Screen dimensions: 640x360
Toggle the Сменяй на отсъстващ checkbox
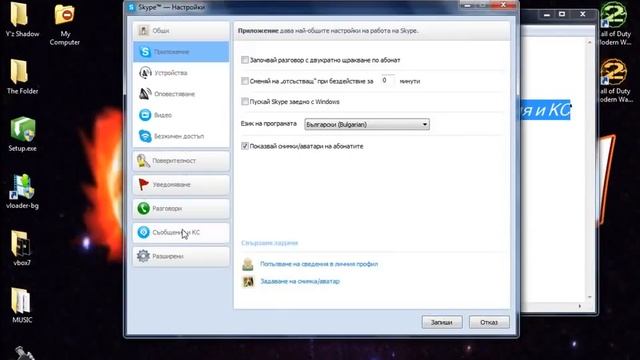click(245, 81)
